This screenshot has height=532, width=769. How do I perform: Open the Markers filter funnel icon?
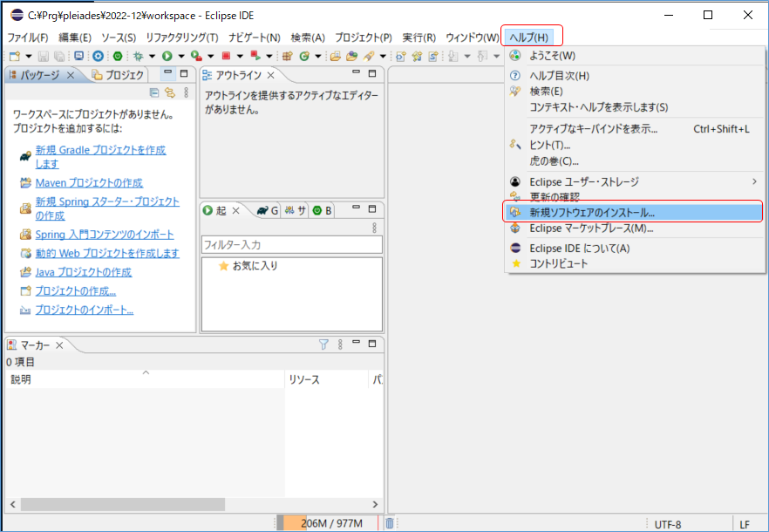click(x=323, y=344)
